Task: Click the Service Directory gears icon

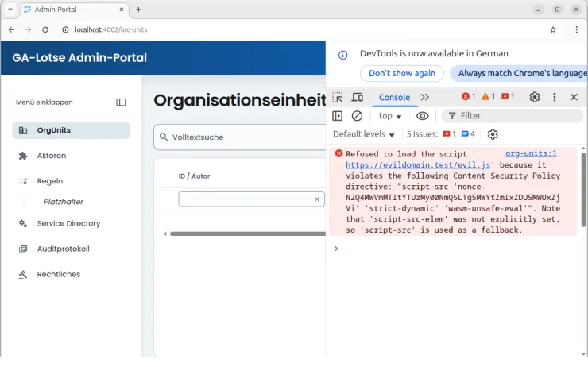Action: click(23, 224)
